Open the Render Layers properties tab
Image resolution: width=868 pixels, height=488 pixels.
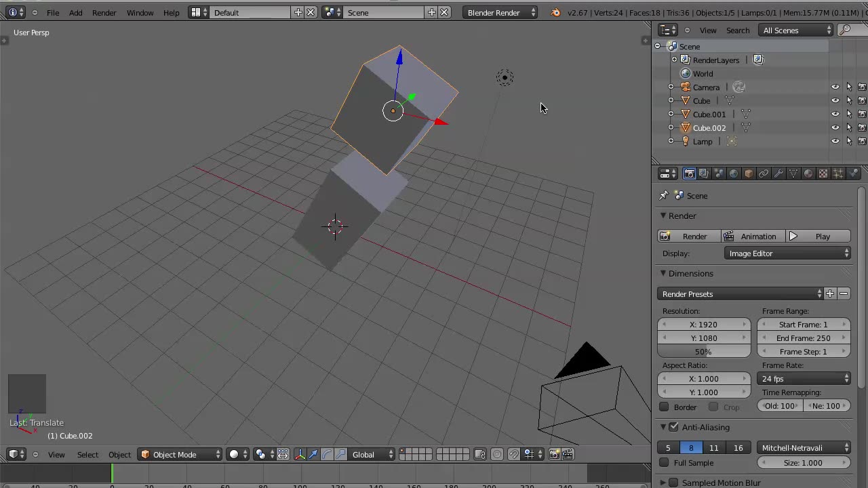click(x=704, y=174)
